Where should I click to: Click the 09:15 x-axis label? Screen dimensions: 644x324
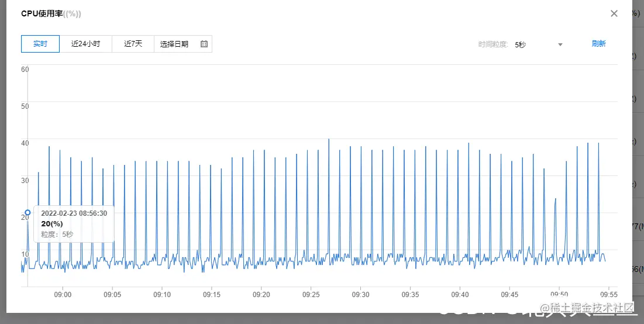pyautogui.click(x=212, y=295)
